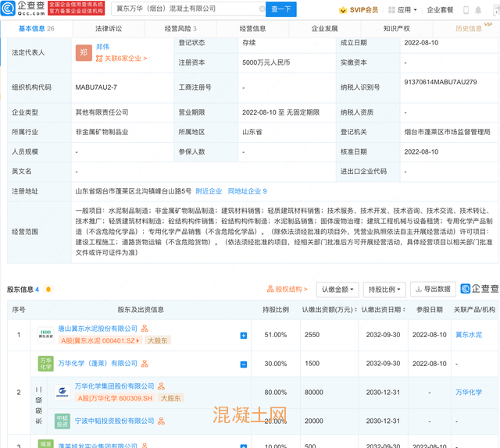The image size is (500, 448).
Task: Switch to the 知识产权 tab
Action: (x=396, y=29)
